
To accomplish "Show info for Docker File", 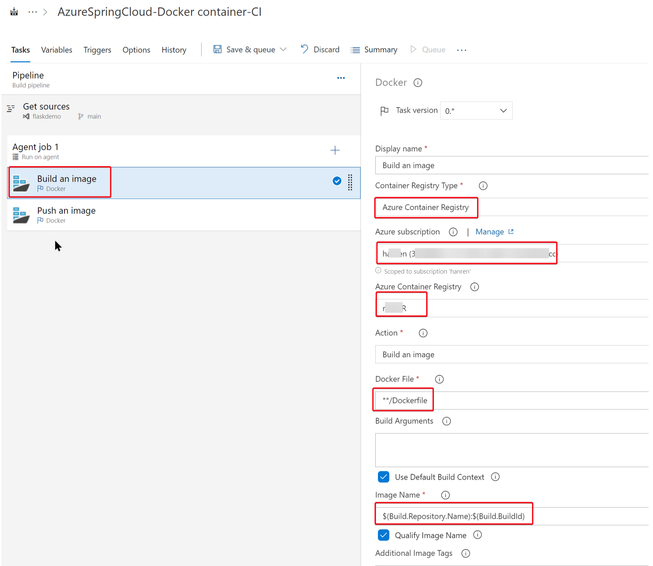I will (439, 379).
